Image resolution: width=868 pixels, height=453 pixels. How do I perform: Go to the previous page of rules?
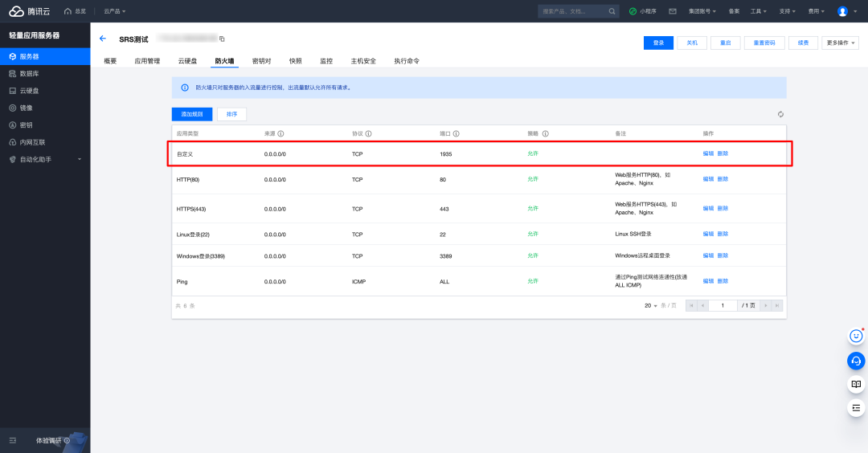tap(703, 305)
